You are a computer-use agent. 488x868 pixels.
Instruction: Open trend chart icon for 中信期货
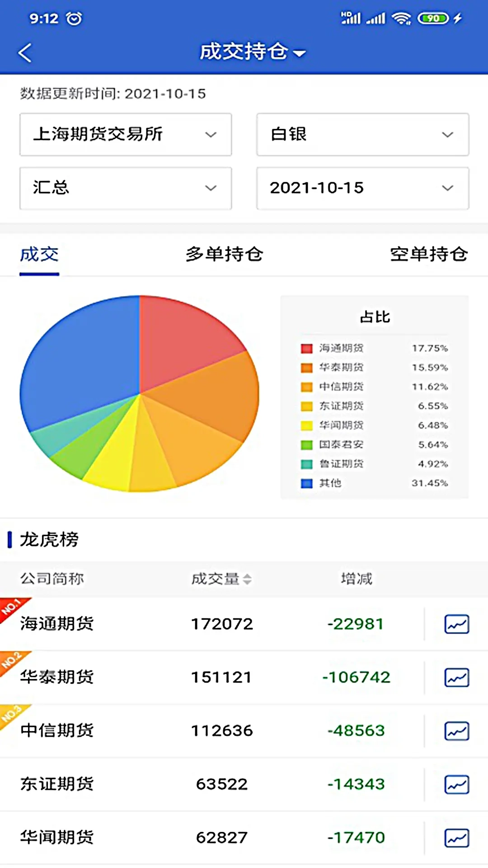click(x=457, y=731)
